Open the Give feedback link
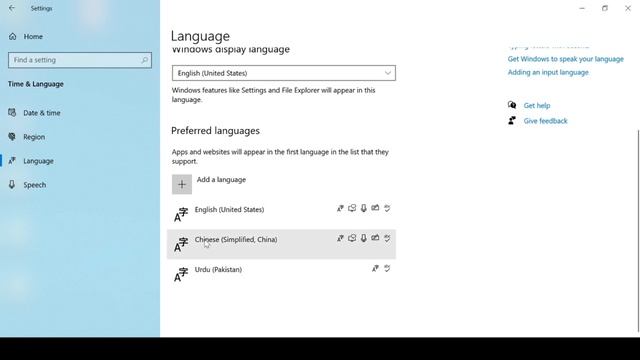Image resolution: width=640 pixels, height=360 pixels. [545, 121]
